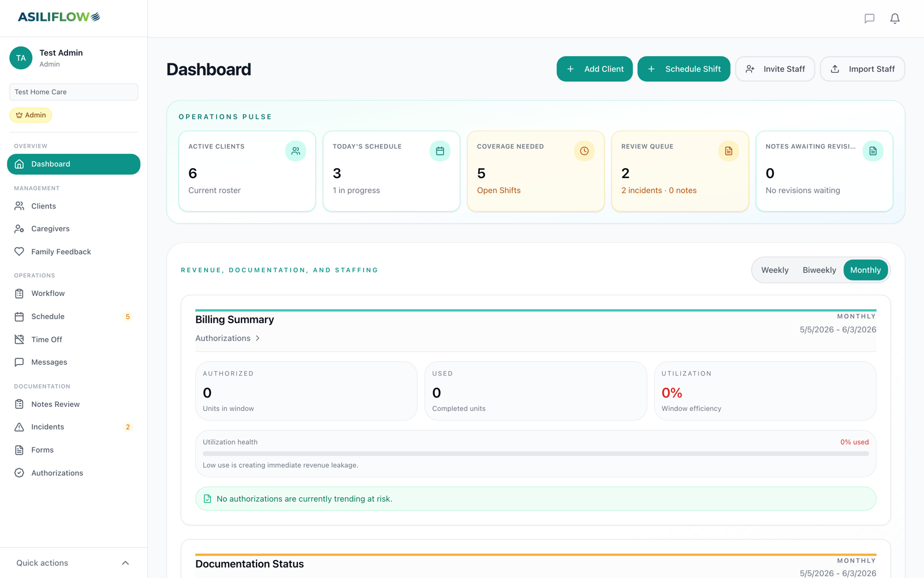
Task: Open Workflow in Operations
Action: [73, 294]
